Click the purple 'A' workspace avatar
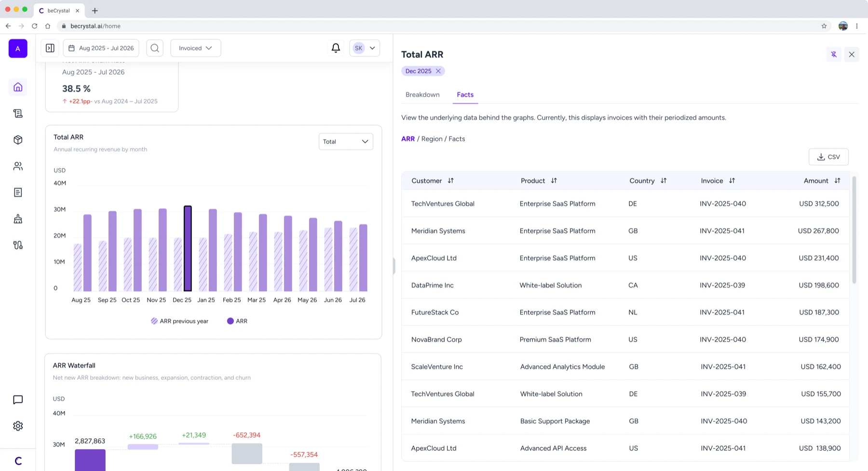868x471 pixels. (x=18, y=48)
